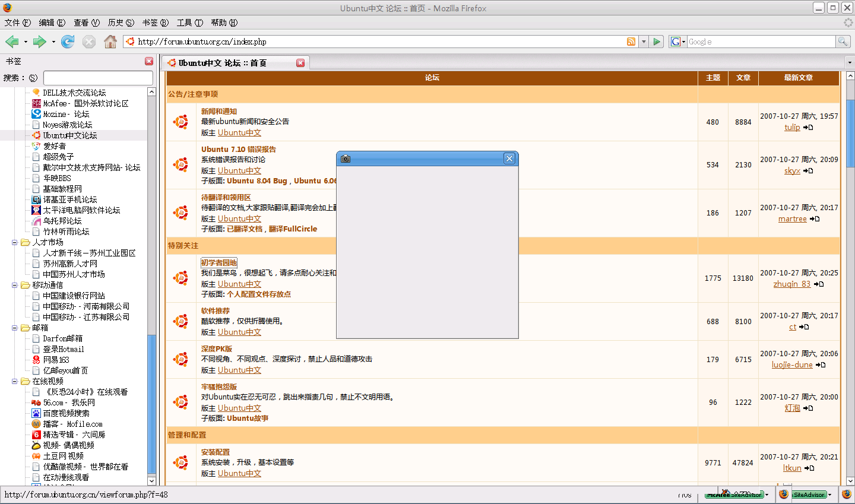The width and height of the screenshot is (855, 504).
Task: Collapse the 人才市场 bookmark folder
Action: coord(15,242)
